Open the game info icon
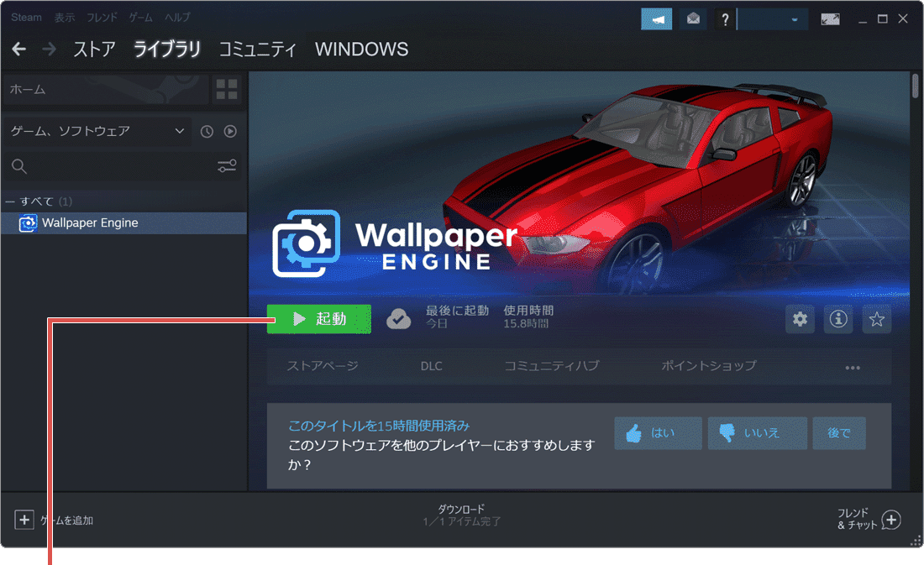 coord(838,319)
